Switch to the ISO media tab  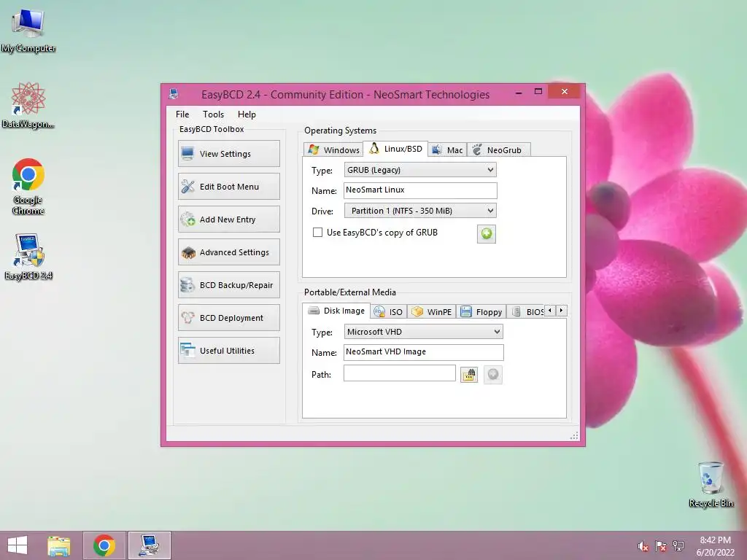[389, 311]
